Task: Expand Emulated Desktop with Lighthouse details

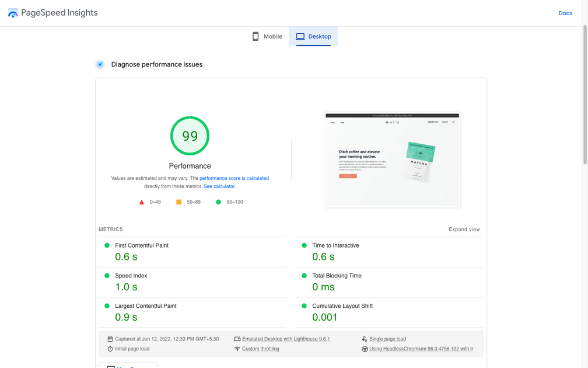Action: pyautogui.click(x=286, y=339)
